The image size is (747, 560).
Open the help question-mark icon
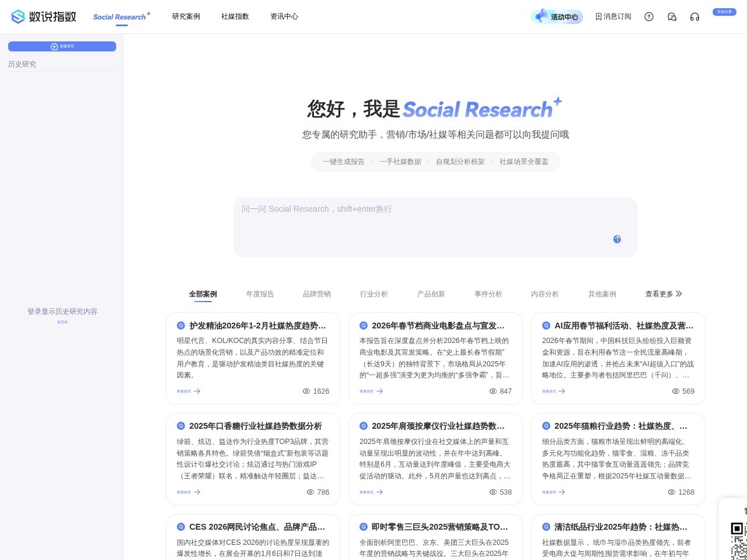[x=649, y=16]
